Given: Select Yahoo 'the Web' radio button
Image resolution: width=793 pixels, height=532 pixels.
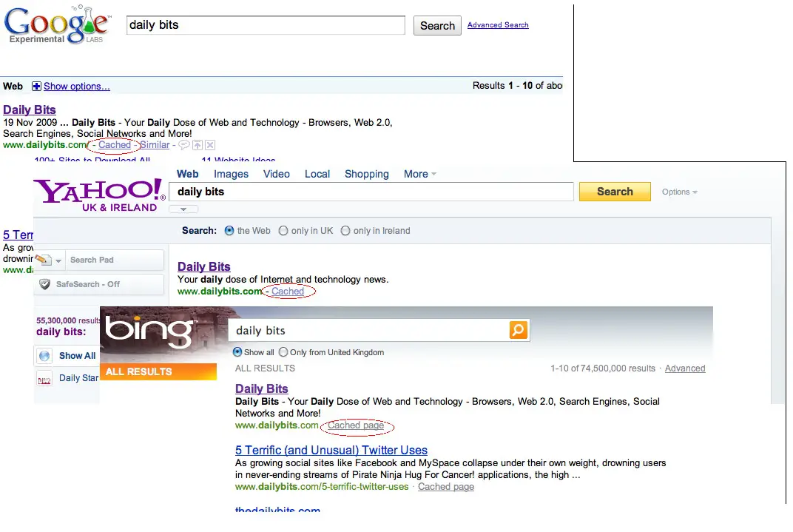Looking at the screenshot, I should 229,231.
